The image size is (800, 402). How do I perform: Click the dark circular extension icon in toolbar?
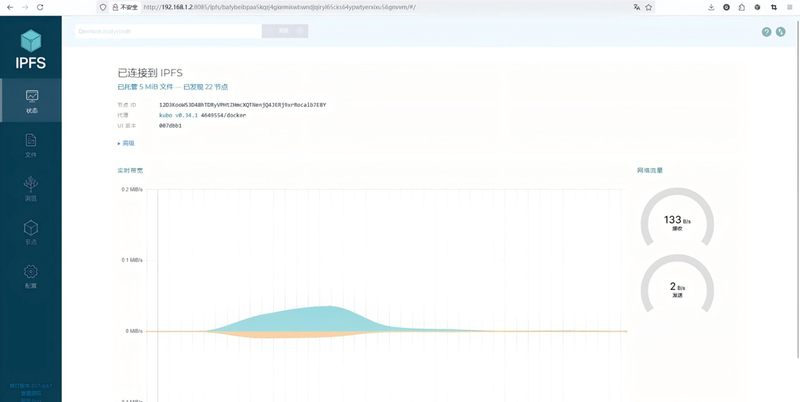pyautogui.click(x=727, y=7)
